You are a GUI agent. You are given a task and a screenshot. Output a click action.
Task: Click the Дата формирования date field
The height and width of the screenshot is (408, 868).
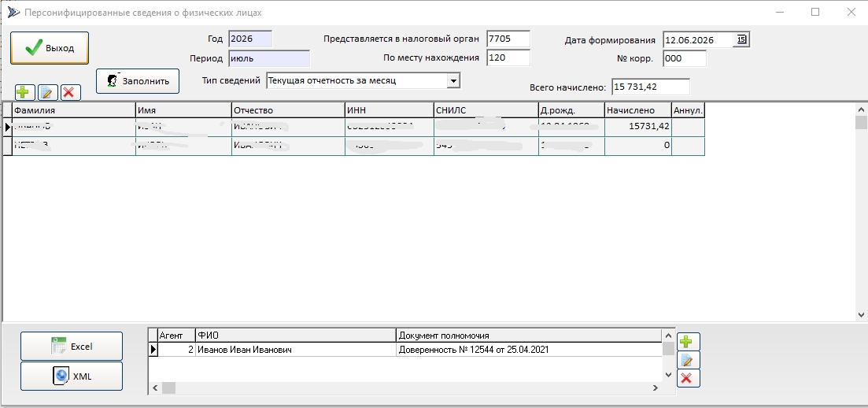(x=699, y=40)
